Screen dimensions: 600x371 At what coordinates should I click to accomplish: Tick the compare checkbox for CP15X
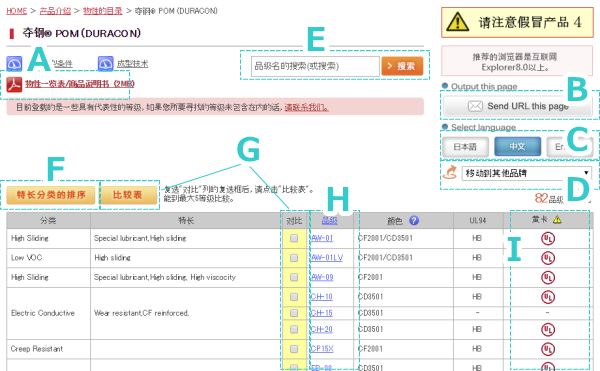pyautogui.click(x=294, y=349)
